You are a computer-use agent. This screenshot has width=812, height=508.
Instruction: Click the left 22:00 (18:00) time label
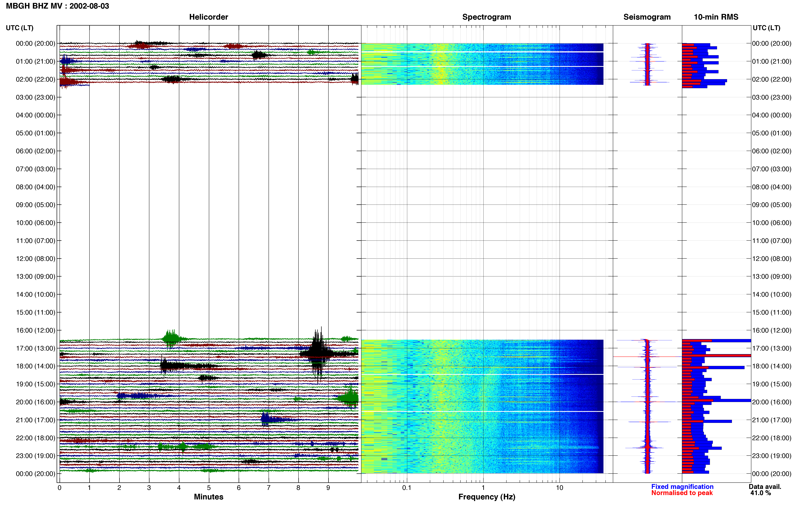click(36, 438)
